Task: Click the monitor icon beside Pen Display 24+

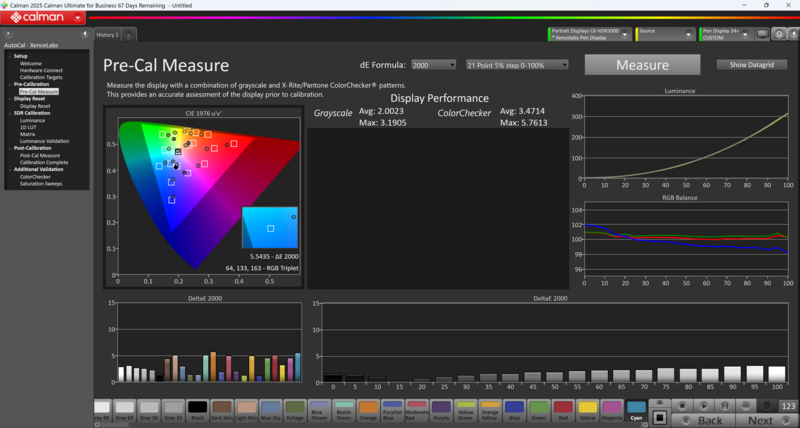Action: 762,34
